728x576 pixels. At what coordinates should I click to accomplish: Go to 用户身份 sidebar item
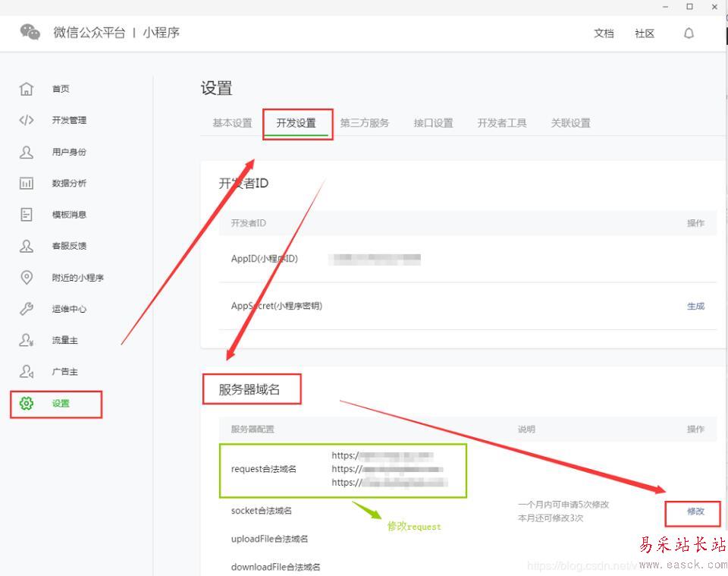(69, 152)
